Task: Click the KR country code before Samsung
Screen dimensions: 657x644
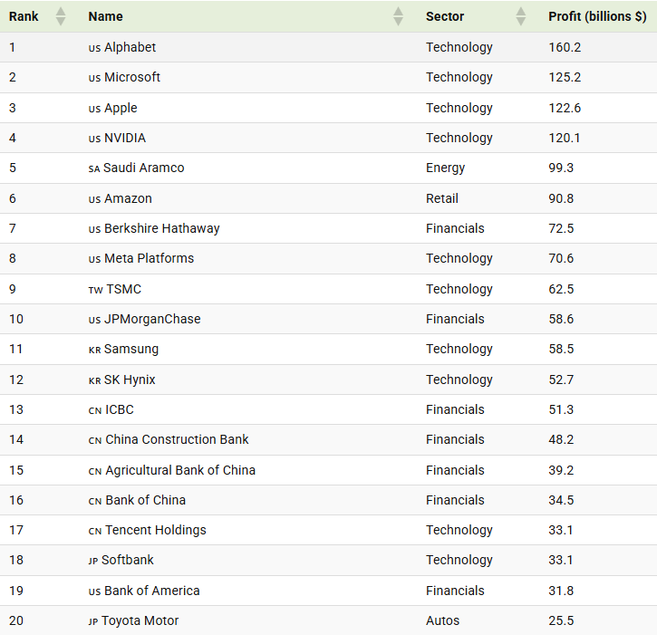Action: [94, 351]
